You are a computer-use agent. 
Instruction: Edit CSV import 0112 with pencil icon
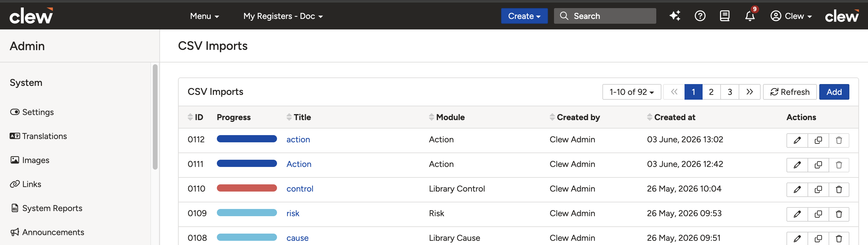pos(797,140)
